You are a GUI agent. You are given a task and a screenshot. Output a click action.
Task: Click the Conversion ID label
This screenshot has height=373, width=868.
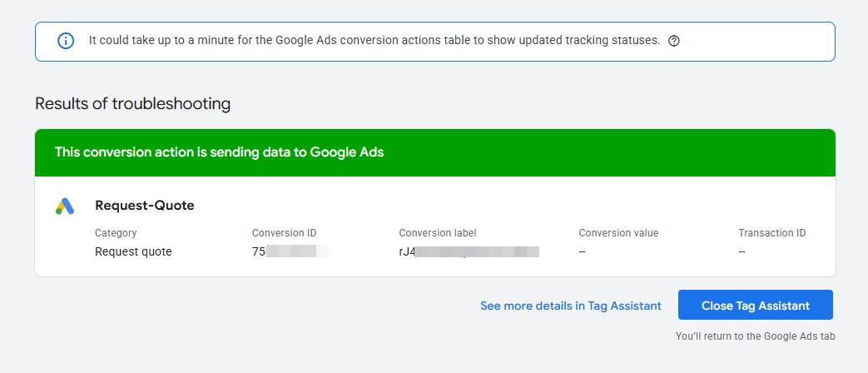pos(284,233)
